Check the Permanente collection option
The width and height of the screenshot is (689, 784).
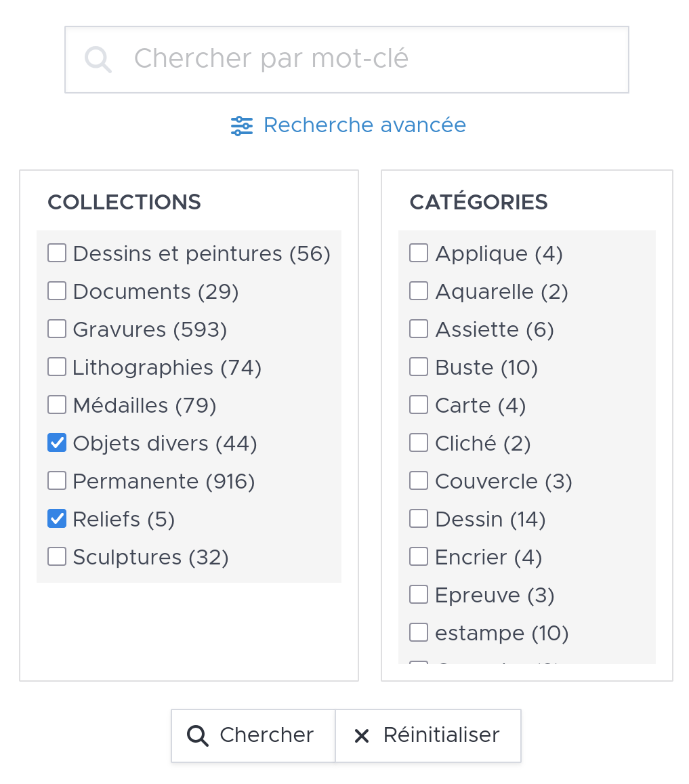[x=57, y=481]
